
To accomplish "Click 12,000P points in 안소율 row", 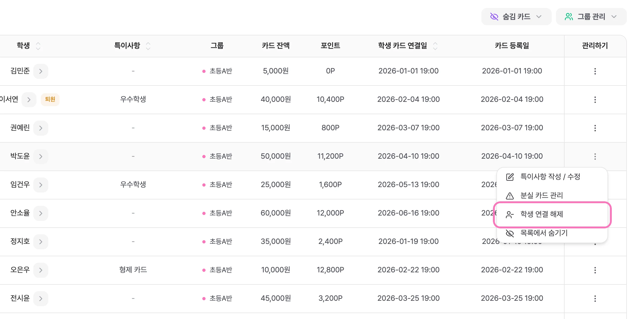I will [330, 213].
